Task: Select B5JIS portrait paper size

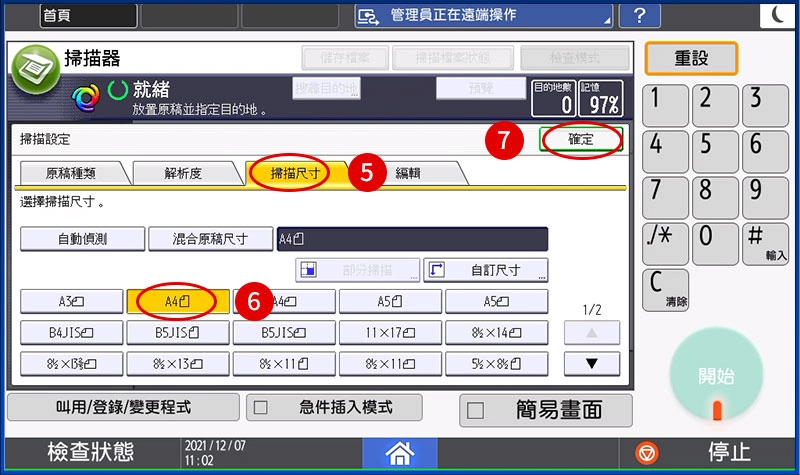Action: [x=178, y=333]
